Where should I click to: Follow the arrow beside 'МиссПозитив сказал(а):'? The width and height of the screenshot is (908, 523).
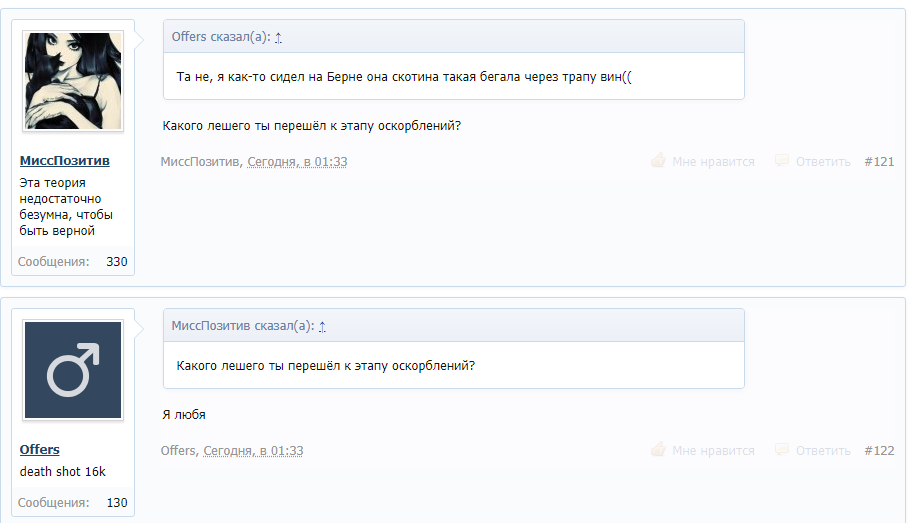[322, 326]
